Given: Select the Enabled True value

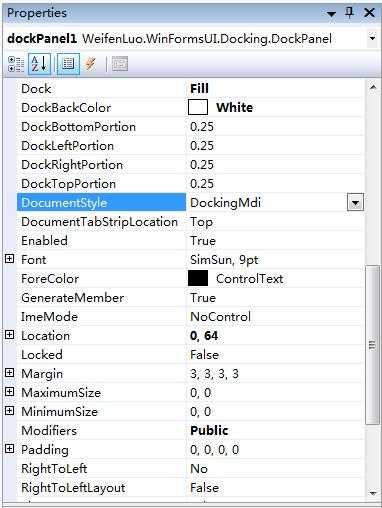Looking at the screenshot, I should pos(203,241).
